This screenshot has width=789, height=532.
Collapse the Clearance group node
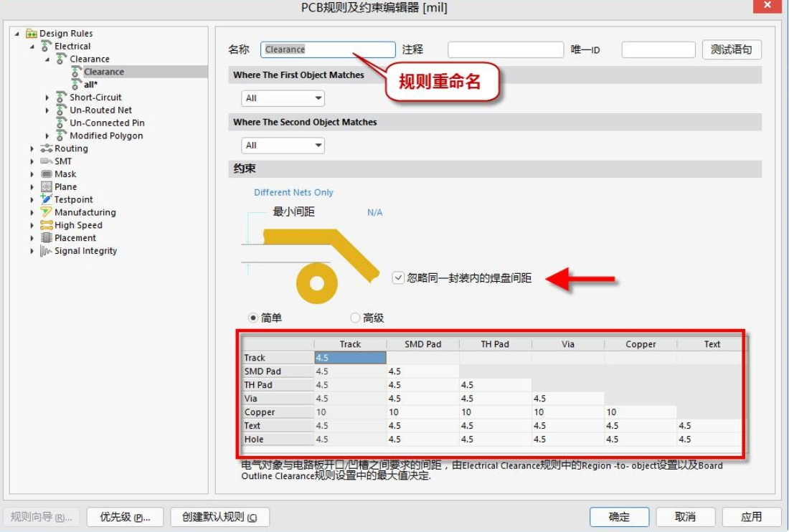[x=47, y=60]
